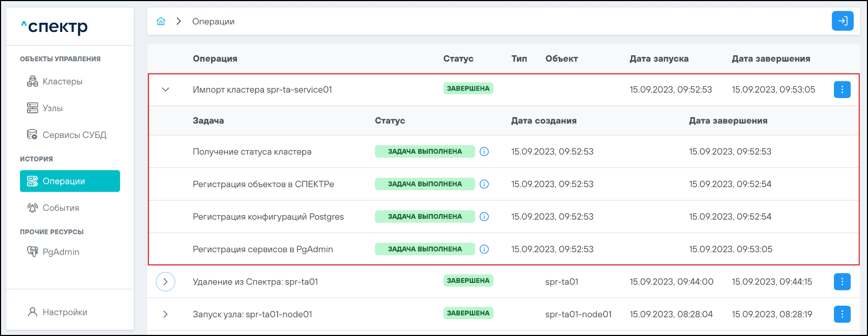Expand the Удаление из Спектра: spr-ta01 row
The width and height of the screenshot is (868, 336).
click(x=166, y=282)
